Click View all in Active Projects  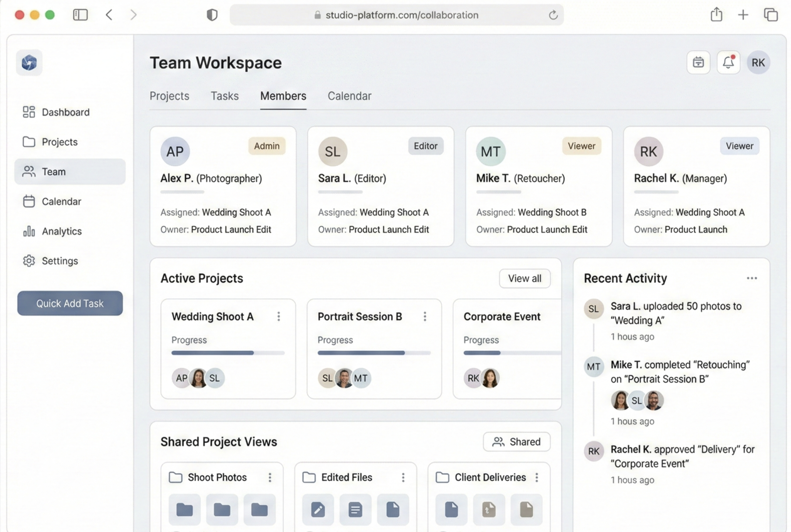(525, 278)
